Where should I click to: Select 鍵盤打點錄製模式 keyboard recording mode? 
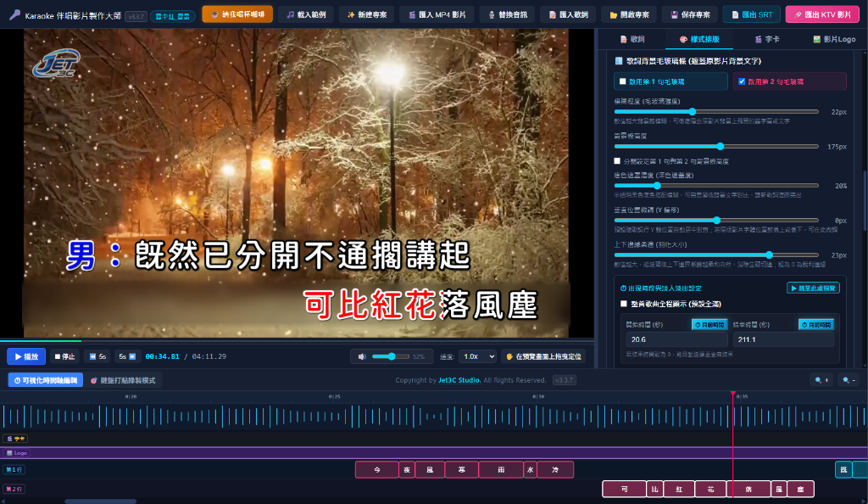click(x=123, y=380)
